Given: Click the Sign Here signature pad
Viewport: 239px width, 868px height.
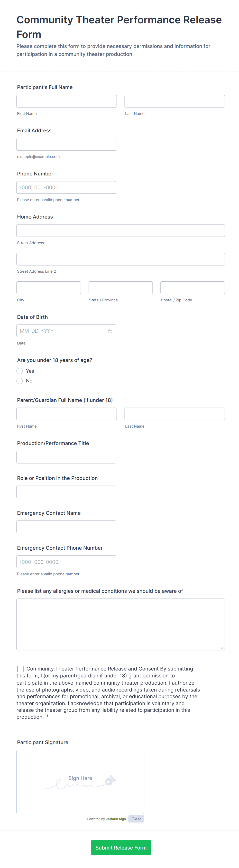Looking at the screenshot, I should pyautogui.click(x=80, y=782).
